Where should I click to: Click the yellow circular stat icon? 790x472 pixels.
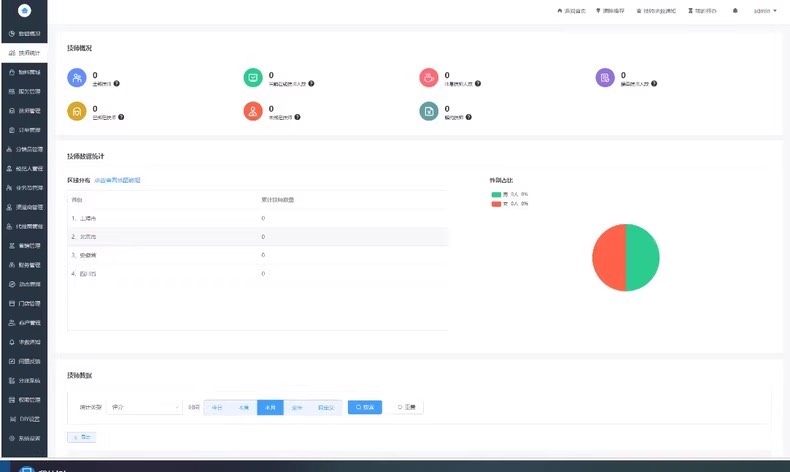(77, 111)
